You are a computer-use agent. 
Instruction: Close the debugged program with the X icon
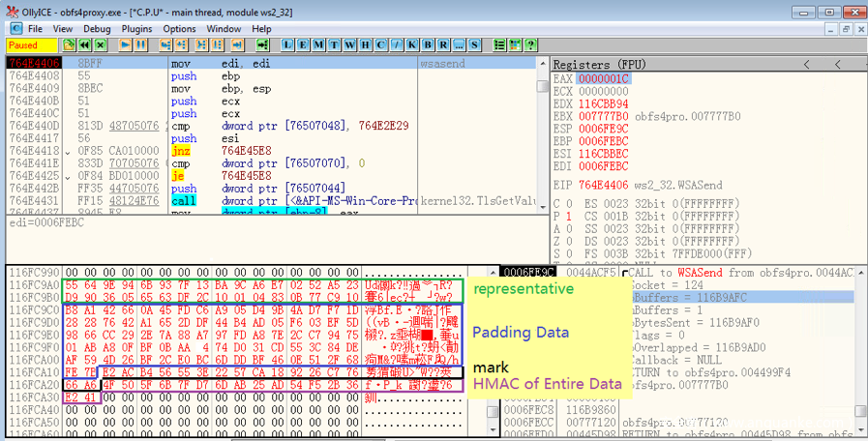click(x=99, y=44)
